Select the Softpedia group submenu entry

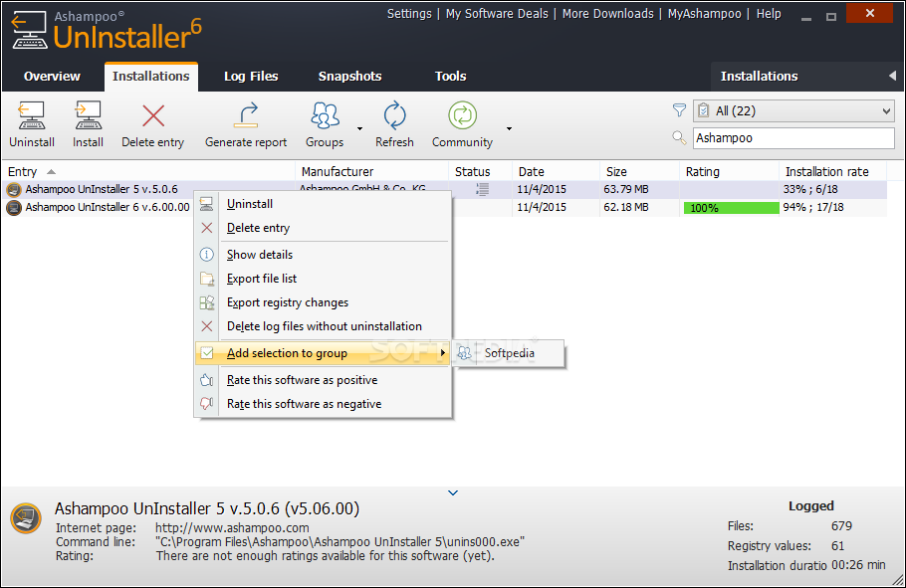pyautogui.click(x=509, y=353)
